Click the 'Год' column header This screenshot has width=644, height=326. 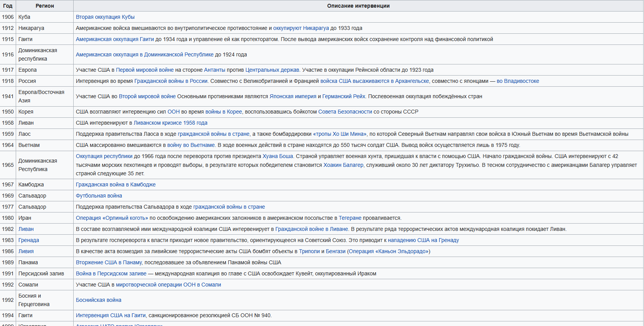click(8, 6)
